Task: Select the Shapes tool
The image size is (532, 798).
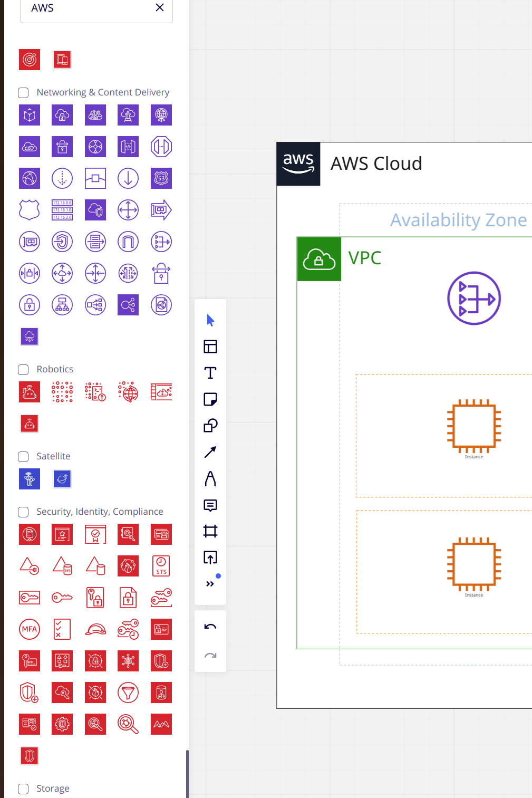Action: [x=210, y=426]
